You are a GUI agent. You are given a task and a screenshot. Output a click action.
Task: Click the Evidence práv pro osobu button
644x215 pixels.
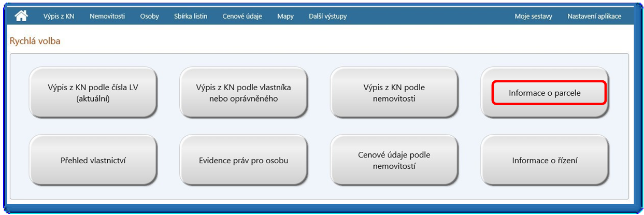point(244,160)
